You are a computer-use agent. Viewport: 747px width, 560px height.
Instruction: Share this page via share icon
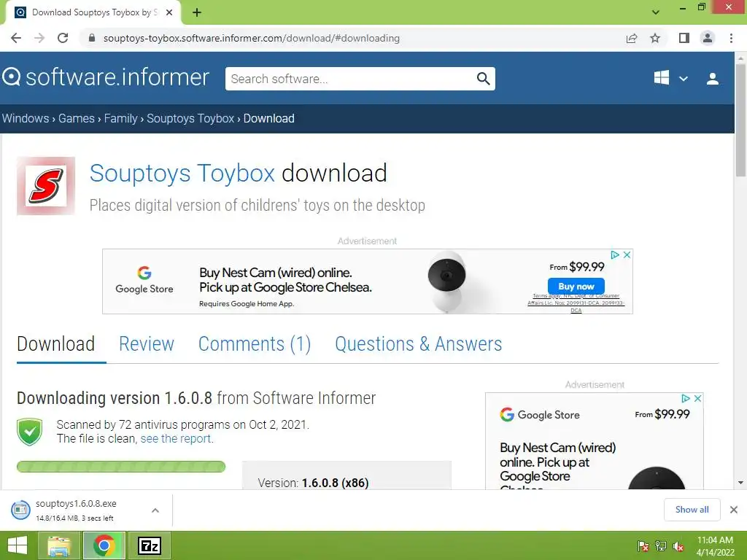pos(632,38)
